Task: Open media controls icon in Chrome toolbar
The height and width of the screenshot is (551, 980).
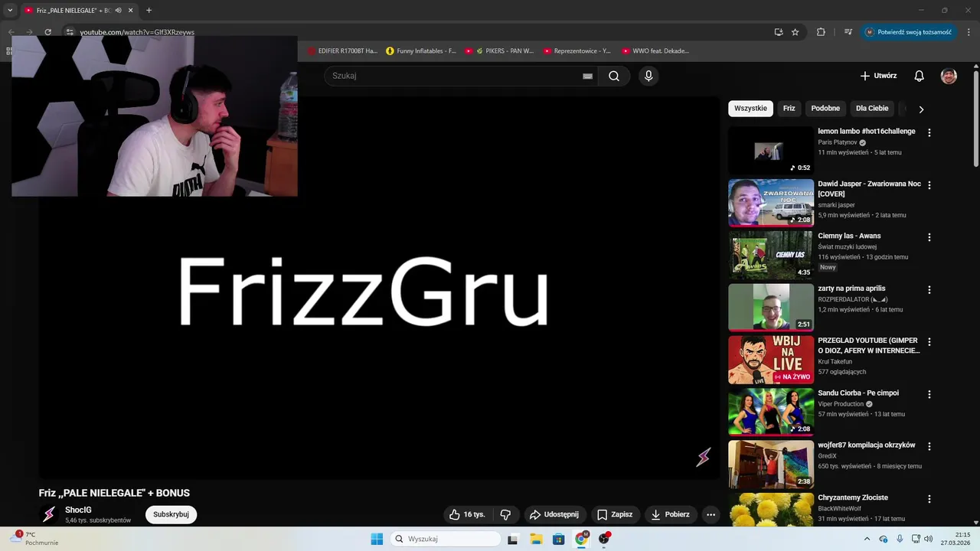Action: [x=848, y=32]
